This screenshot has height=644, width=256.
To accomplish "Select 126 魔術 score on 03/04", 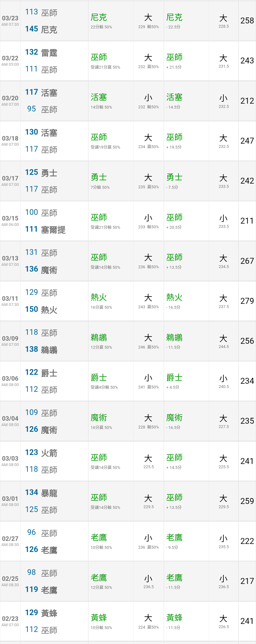I will (41, 429).
